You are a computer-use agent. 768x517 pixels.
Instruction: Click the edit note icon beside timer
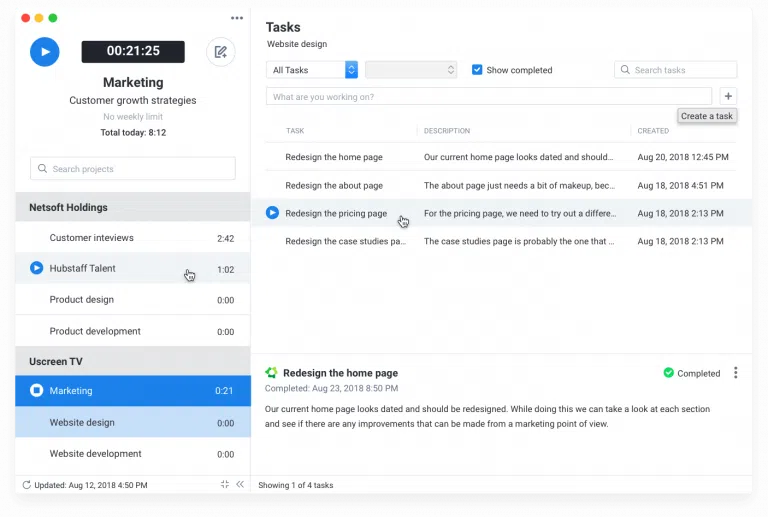[x=221, y=52]
